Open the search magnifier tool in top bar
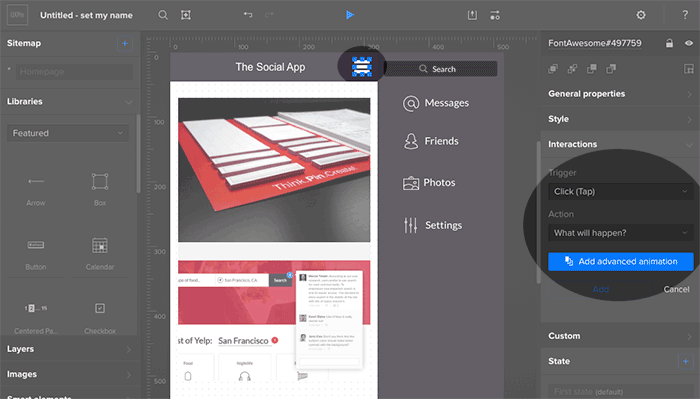Viewport: 700px width, 399px height. tap(163, 15)
